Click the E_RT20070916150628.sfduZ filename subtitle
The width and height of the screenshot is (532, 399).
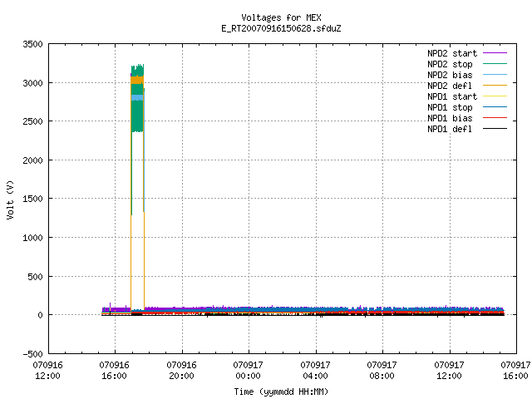point(281,28)
